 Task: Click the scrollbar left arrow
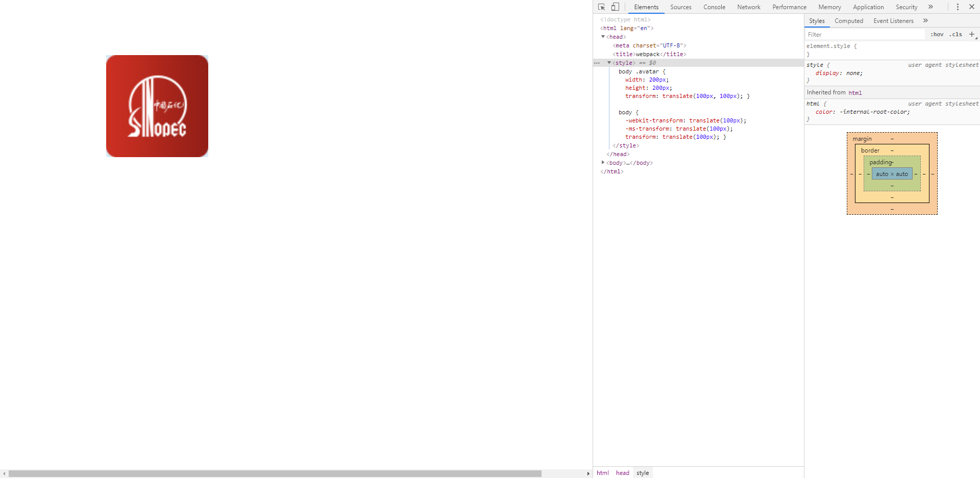click(5, 473)
